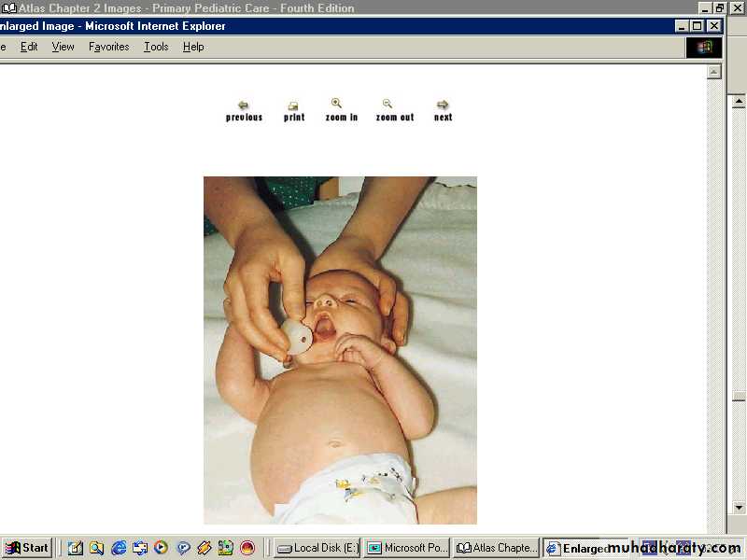Open the Favorites menu
The width and height of the screenshot is (747, 560).
108,47
